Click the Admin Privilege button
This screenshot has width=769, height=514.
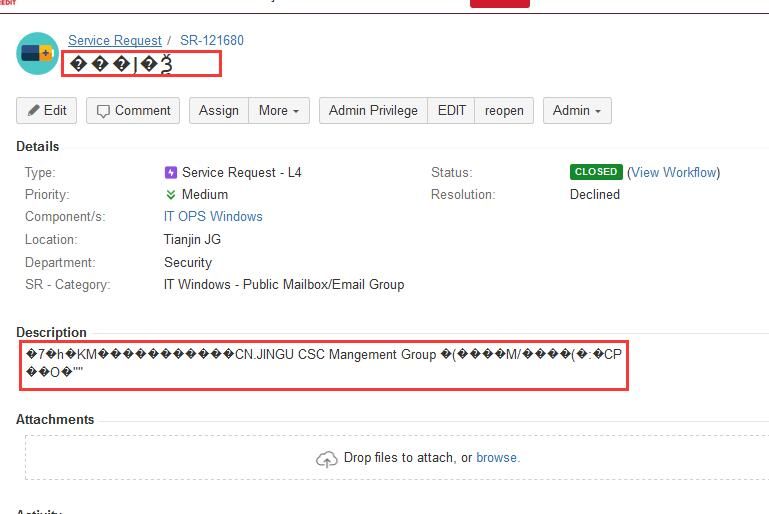point(373,110)
